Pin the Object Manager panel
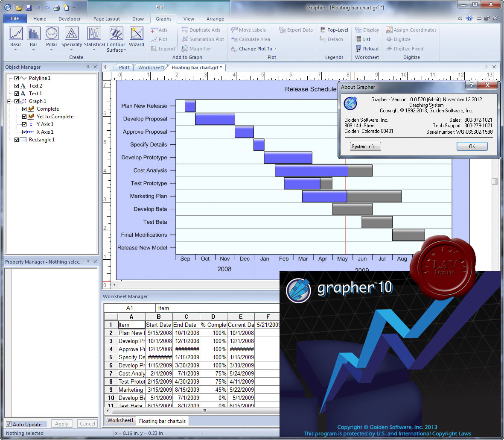 (88, 67)
